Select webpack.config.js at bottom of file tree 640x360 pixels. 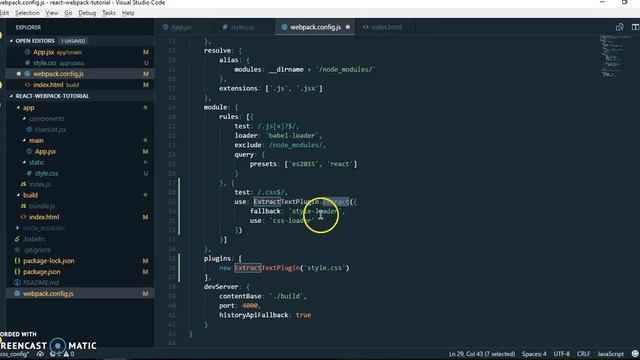pos(80,293)
